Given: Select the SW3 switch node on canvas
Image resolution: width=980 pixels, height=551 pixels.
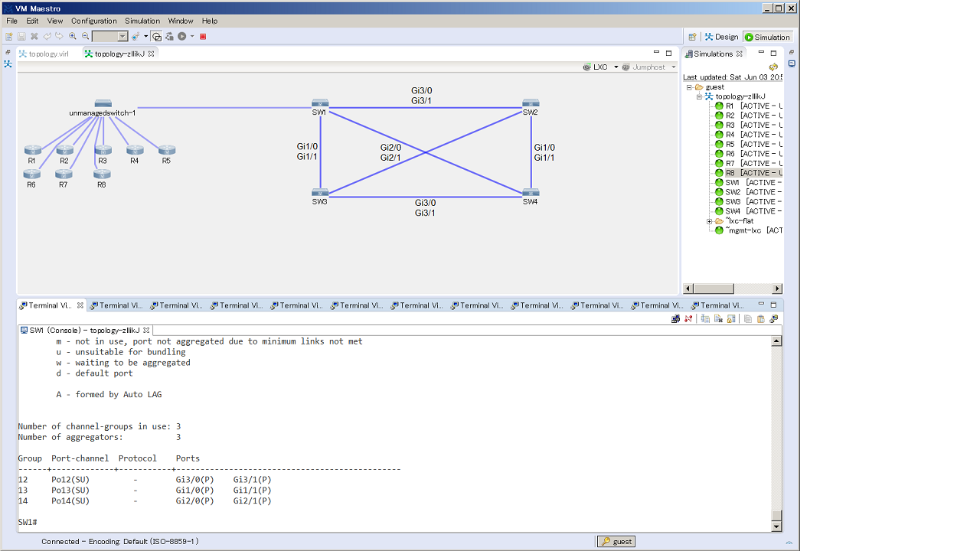Looking at the screenshot, I should [x=320, y=193].
